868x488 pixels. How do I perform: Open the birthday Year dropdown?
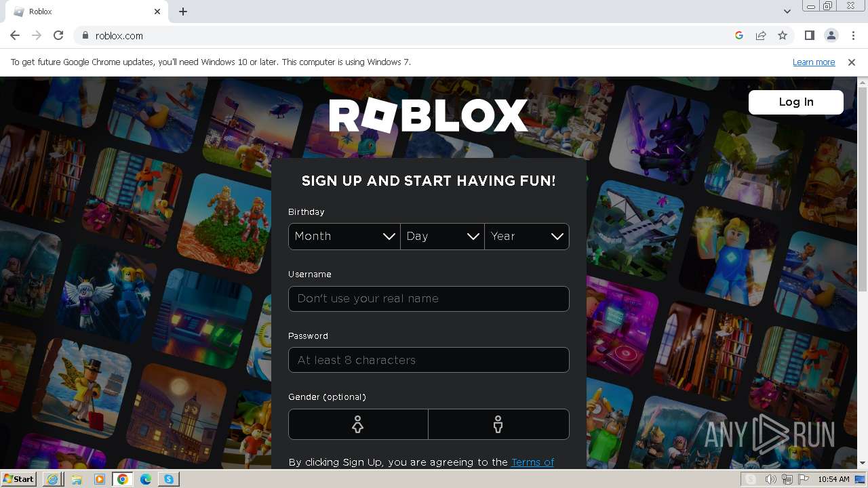tap(527, 237)
